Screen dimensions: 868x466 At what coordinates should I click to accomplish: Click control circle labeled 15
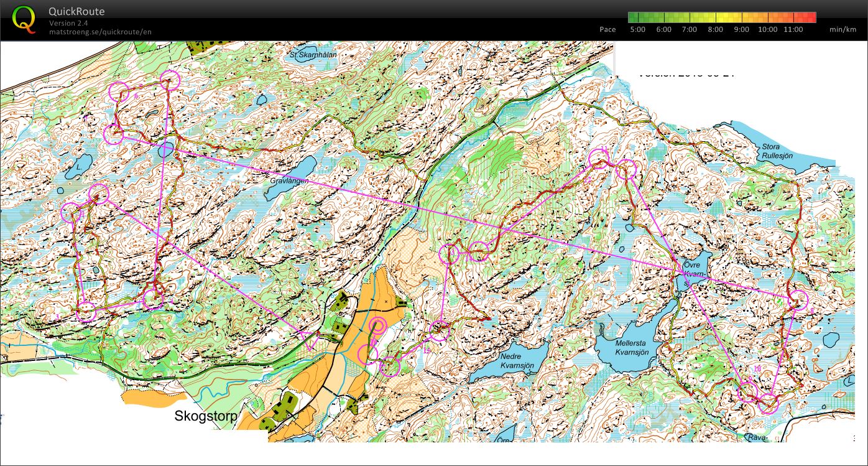click(x=440, y=330)
